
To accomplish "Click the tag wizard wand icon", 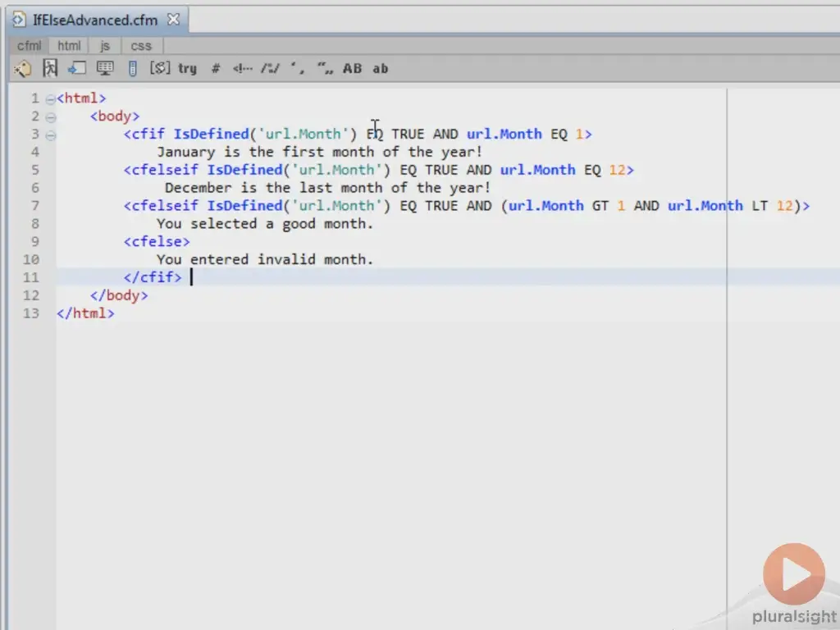I will [x=22, y=69].
